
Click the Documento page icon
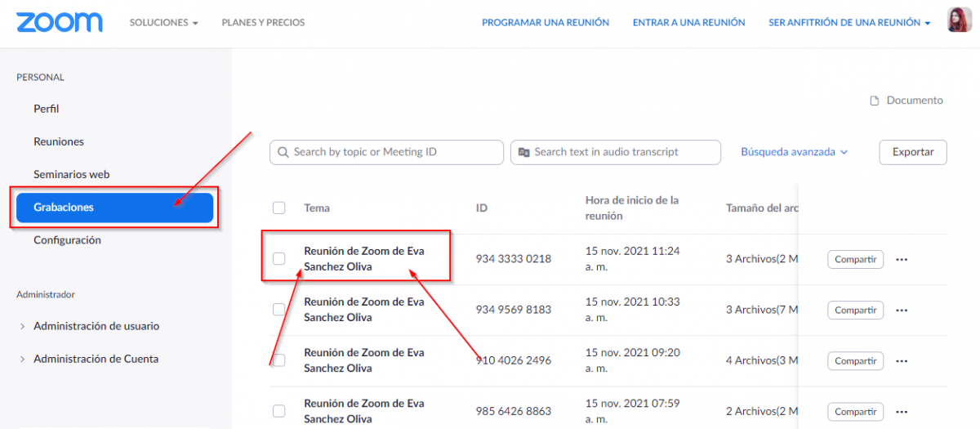[x=875, y=101]
